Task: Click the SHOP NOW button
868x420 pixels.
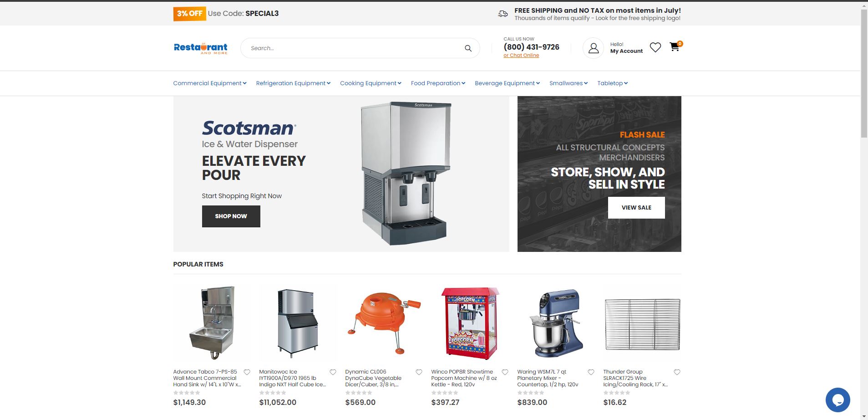Action: (x=231, y=216)
